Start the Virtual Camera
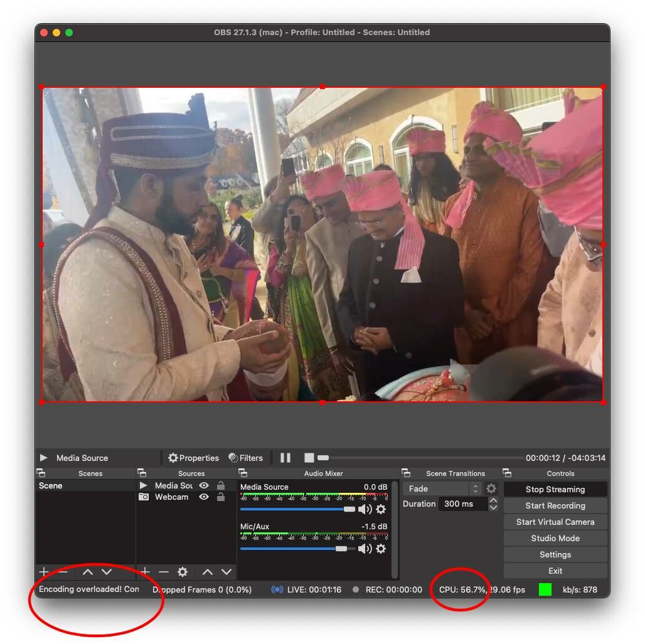Viewport: 645px width, 644px height. pyautogui.click(x=555, y=522)
